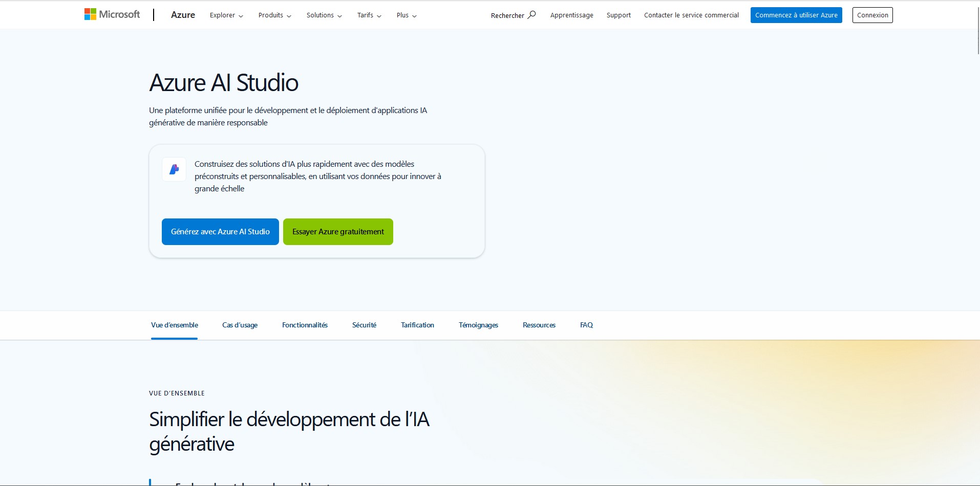Click the VUE D'ENSEMBLE section label
Screen dimensions: 980x486
pos(177,393)
